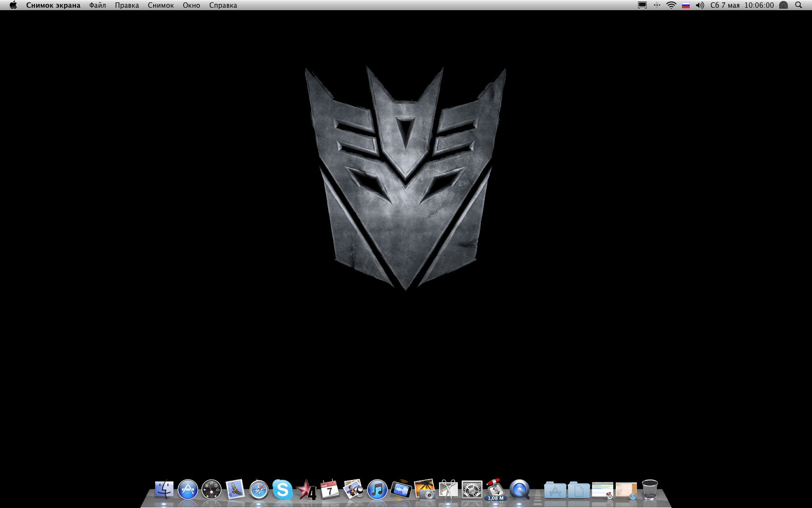The image size is (812, 508).
Task: Open the Trash in the dock
Action: tap(650, 490)
